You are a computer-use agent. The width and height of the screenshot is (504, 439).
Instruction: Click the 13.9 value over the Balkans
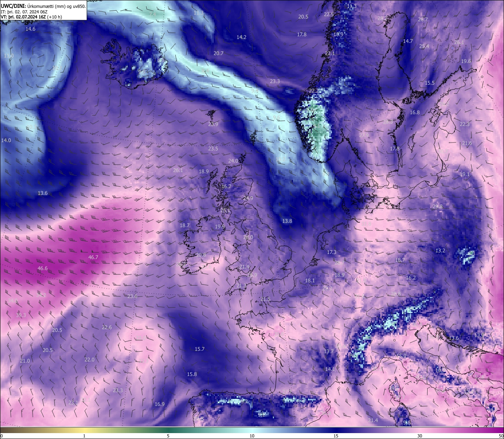[479, 335]
